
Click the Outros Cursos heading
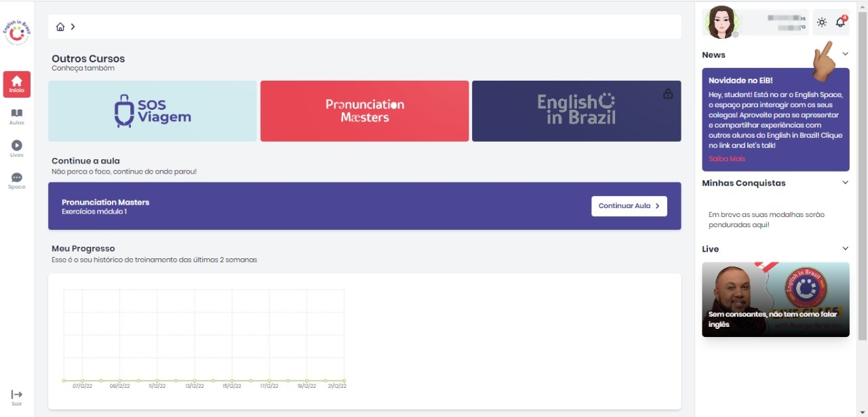click(88, 59)
